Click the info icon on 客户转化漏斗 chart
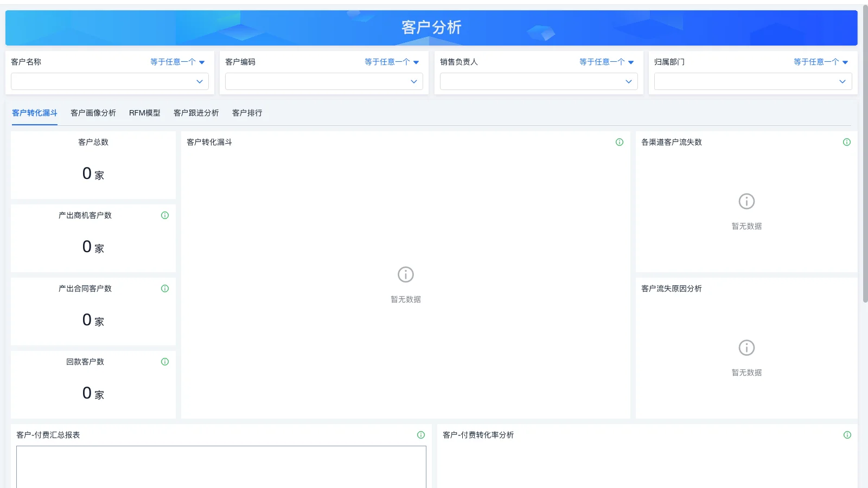The width and height of the screenshot is (868, 488). 619,142
